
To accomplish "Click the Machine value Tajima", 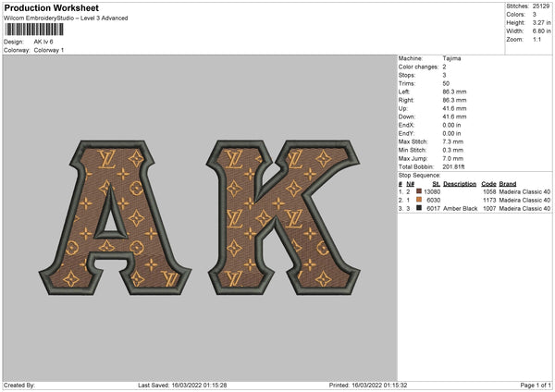I will click(x=451, y=58).
